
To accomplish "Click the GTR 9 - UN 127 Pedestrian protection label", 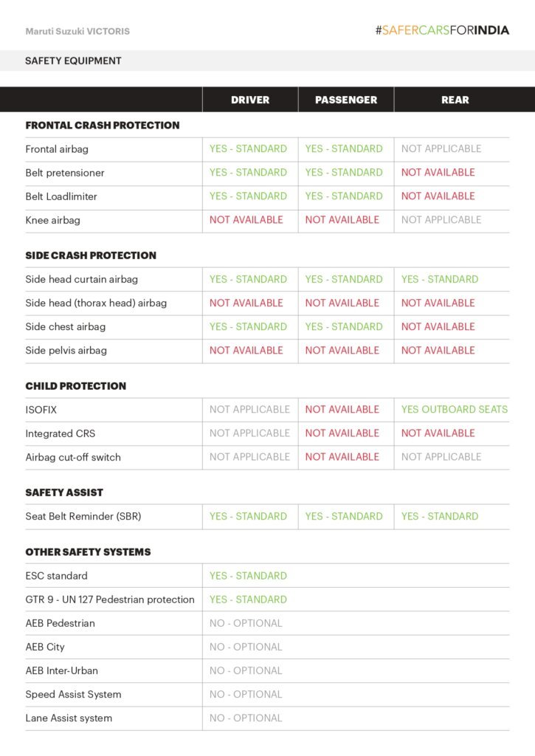I will (110, 599).
